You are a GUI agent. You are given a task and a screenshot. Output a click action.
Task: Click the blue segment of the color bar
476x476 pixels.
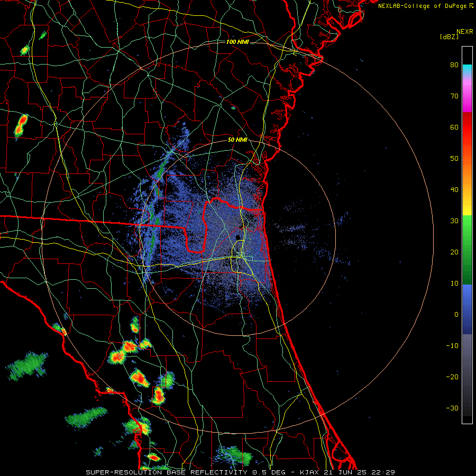[467, 309]
